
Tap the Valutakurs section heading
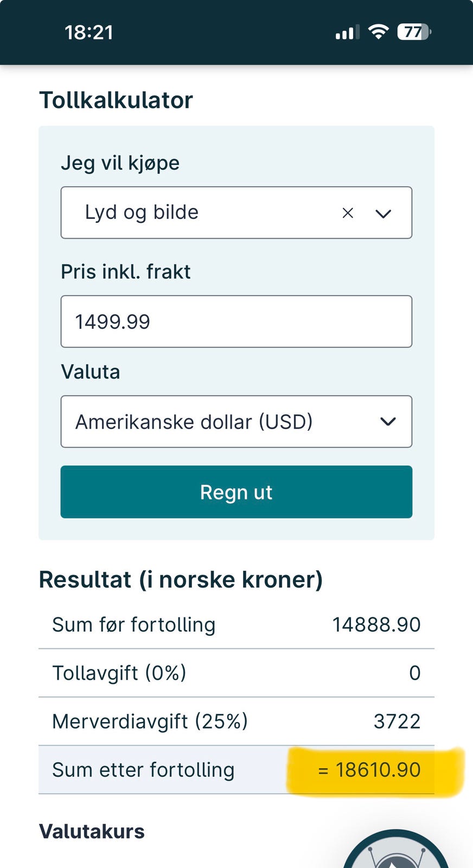pos(92,831)
